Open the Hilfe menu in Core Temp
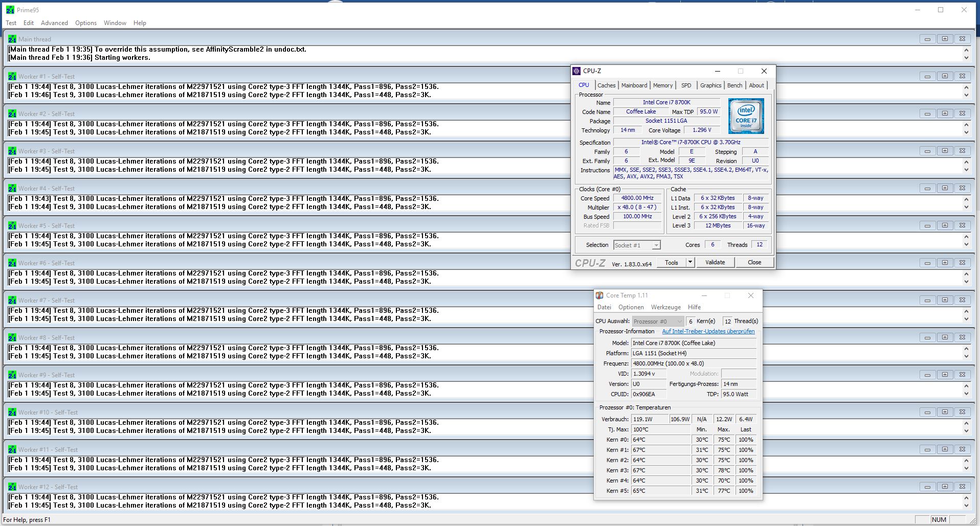Screen dimensions: 980x526 click(694, 307)
